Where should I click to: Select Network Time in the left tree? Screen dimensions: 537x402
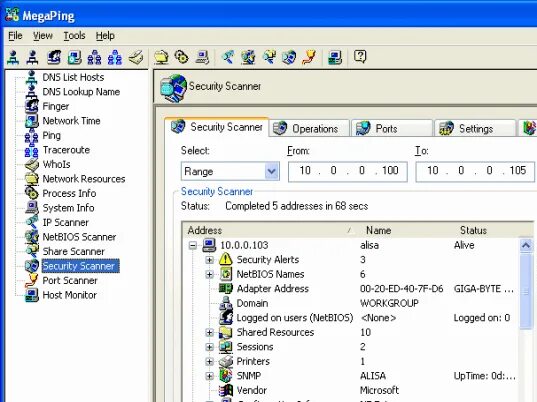71,121
